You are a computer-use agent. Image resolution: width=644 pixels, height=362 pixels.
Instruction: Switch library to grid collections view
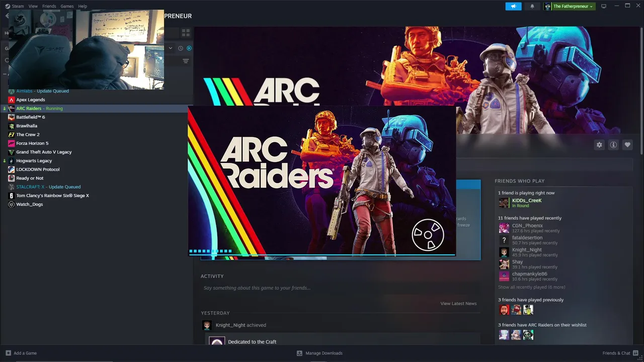click(x=186, y=33)
